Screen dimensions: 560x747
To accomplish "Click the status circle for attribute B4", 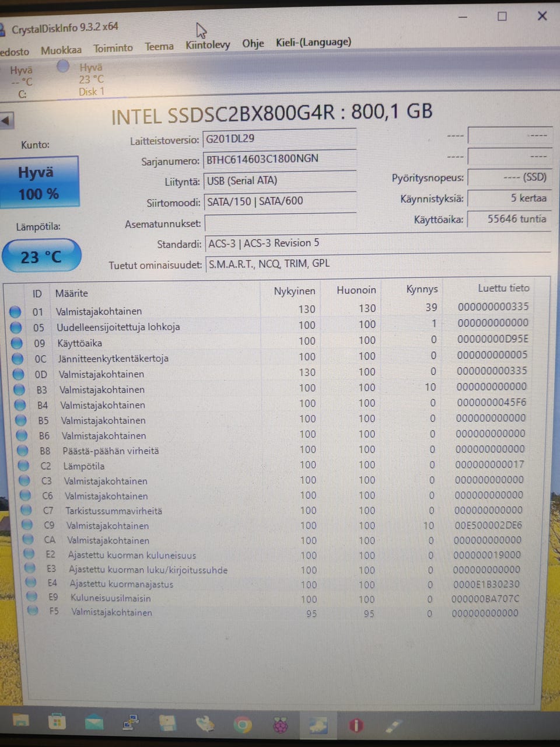I will click(x=20, y=404).
